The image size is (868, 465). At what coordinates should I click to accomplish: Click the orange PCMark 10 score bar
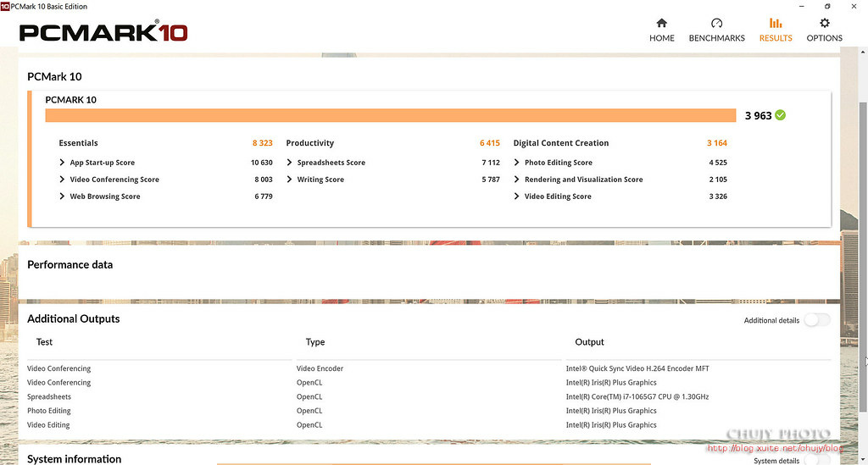(390, 115)
